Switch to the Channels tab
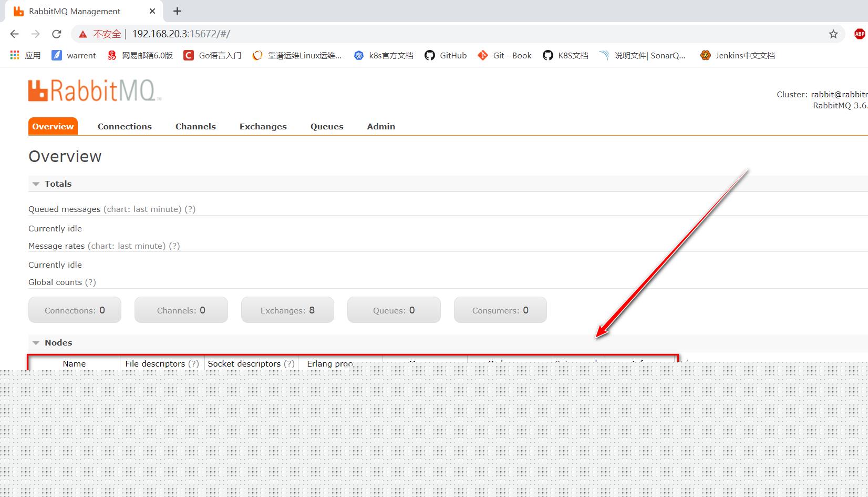868x497 pixels. click(x=195, y=126)
